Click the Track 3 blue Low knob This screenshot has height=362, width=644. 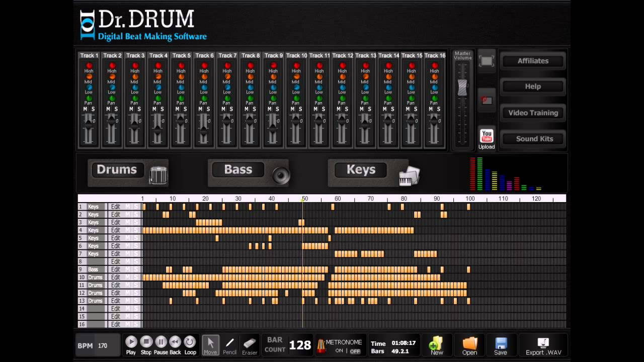(135, 87)
